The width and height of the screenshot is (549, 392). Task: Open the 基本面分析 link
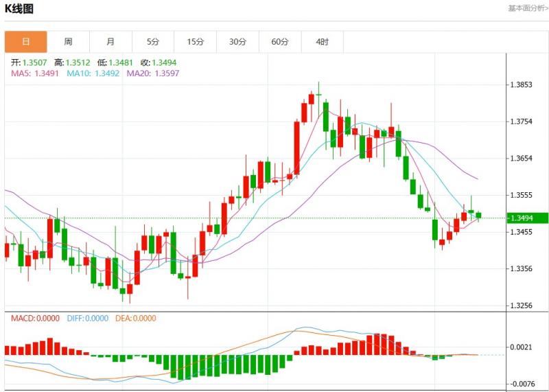[527, 8]
